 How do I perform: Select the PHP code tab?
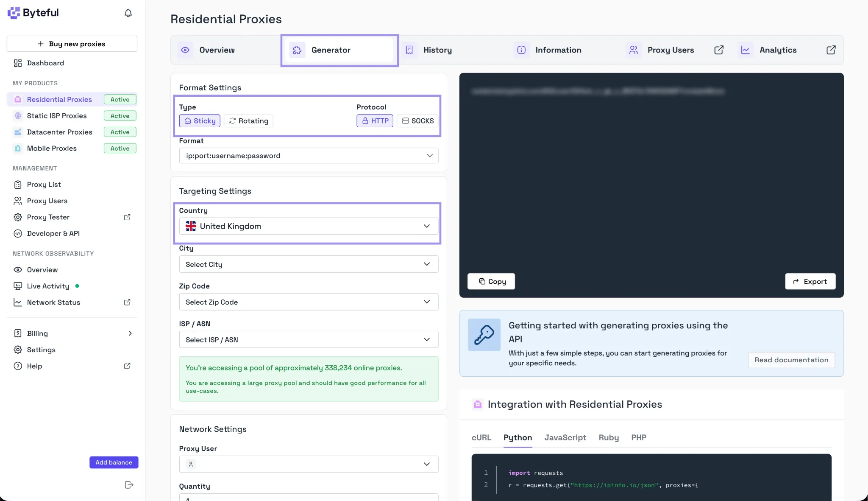pos(639,438)
